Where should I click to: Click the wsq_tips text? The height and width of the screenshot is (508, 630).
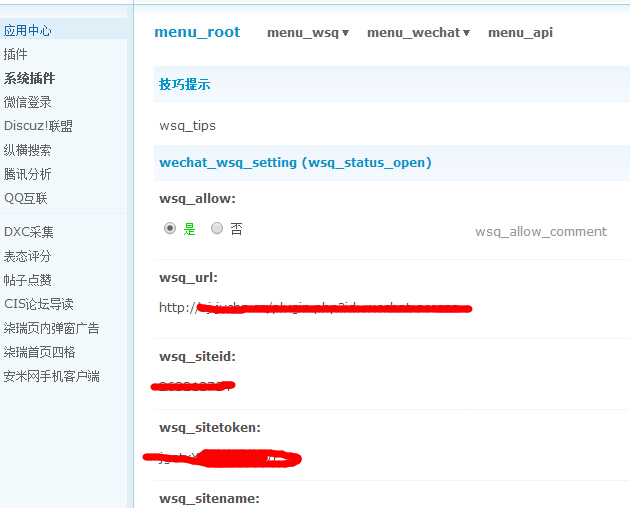187,126
